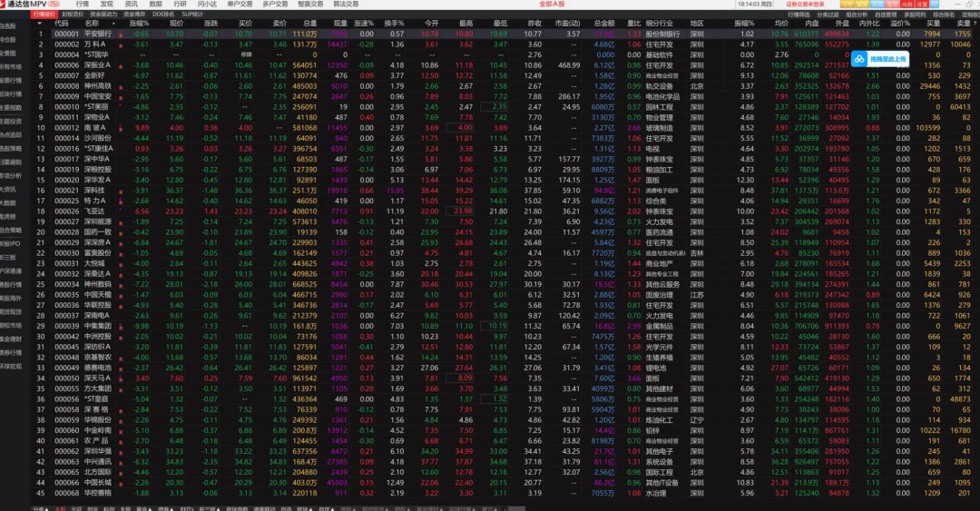This screenshot has width=980, height=511.
Task: Select the 行情报价 tab
Action: pyautogui.click(x=44, y=14)
